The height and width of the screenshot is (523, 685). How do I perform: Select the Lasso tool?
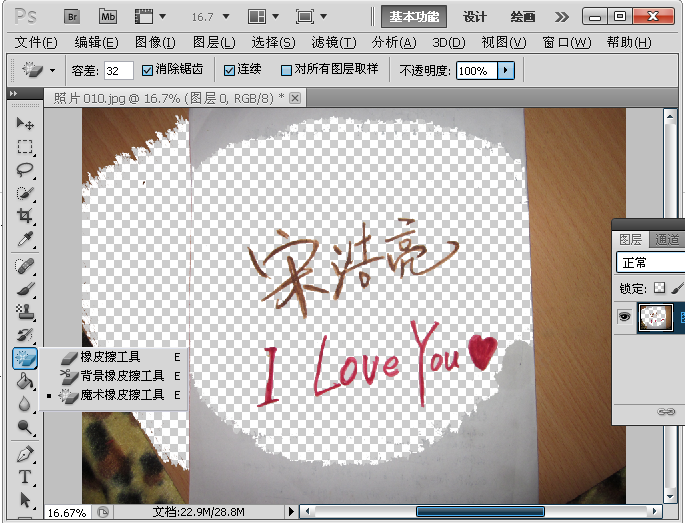coord(25,170)
